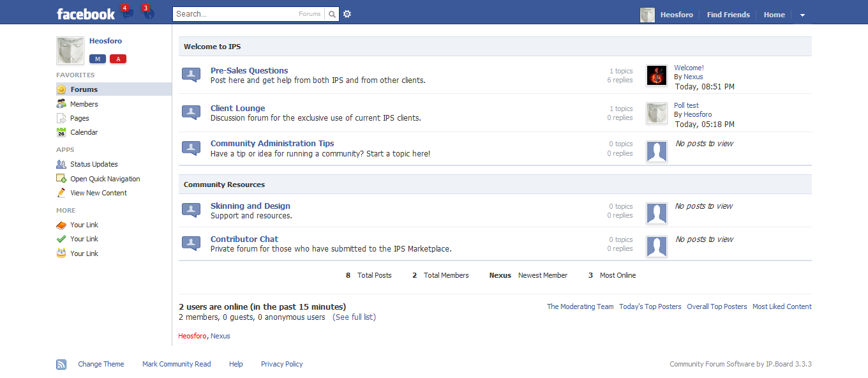868x378 pixels.
Task: Click the facebook logo
Action: click(86, 13)
